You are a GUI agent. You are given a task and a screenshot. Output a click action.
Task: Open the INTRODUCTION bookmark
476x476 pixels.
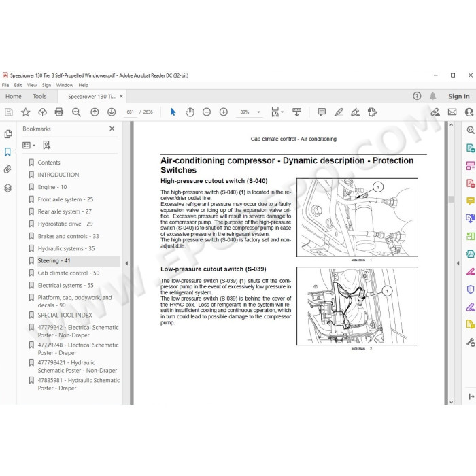pyautogui.click(x=58, y=175)
